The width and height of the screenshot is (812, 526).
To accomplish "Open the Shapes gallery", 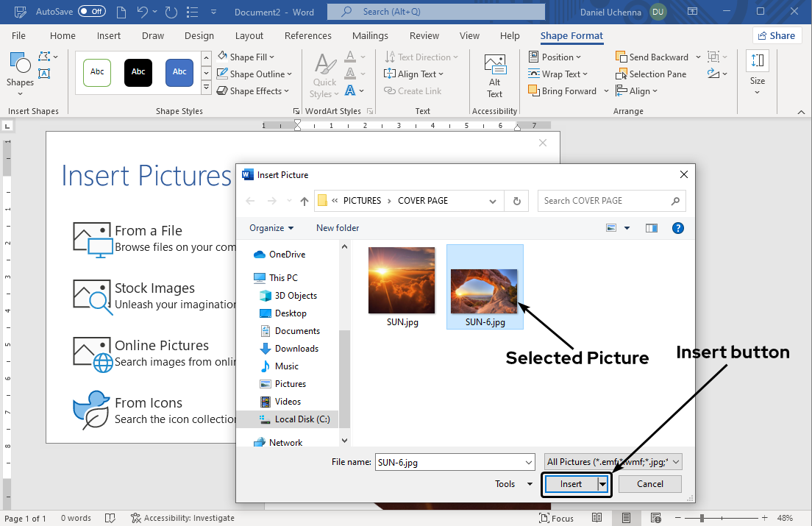I will pos(20,71).
